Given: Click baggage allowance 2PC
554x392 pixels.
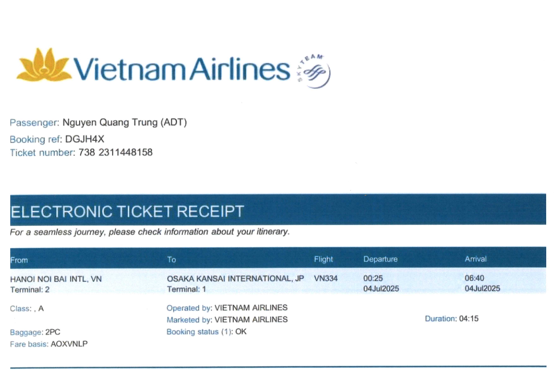Looking at the screenshot, I should (53, 332).
